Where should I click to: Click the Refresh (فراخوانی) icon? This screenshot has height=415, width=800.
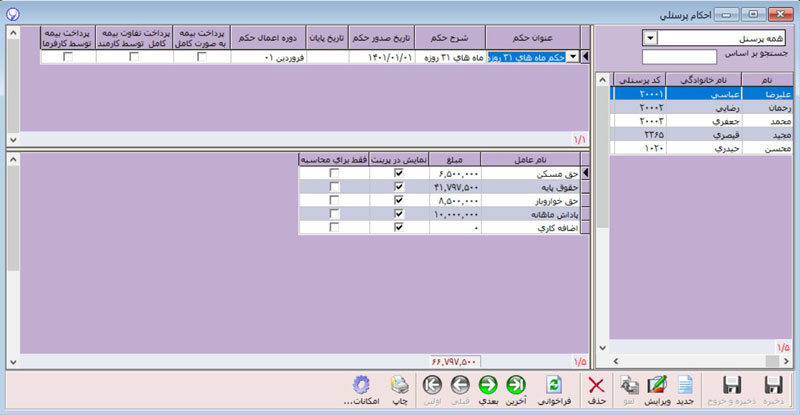click(551, 387)
